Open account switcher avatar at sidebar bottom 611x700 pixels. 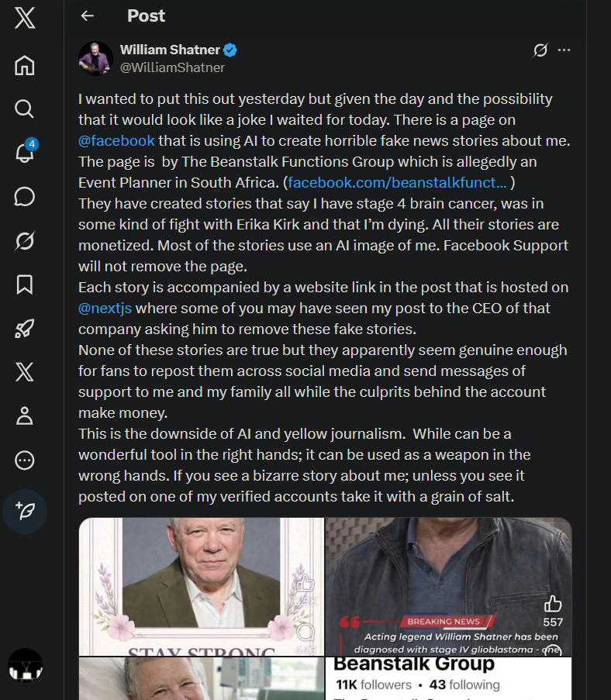click(x=25, y=666)
